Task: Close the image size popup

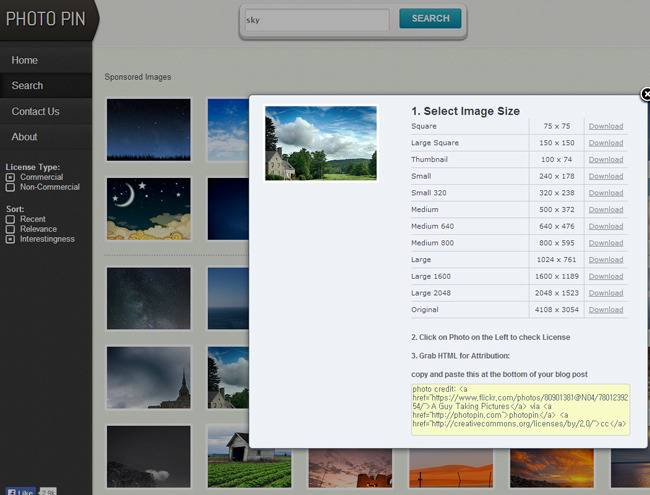Action: 645,94
